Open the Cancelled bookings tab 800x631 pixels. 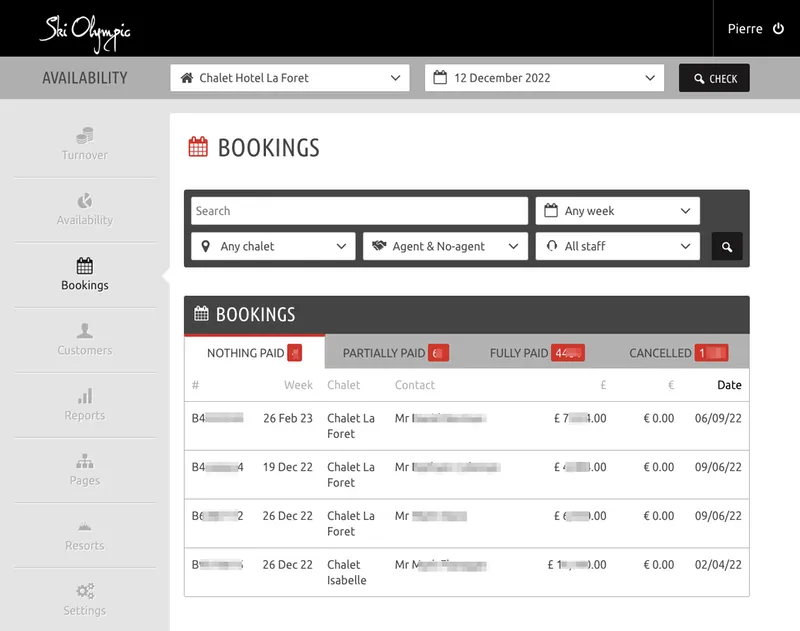pyautogui.click(x=678, y=352)
